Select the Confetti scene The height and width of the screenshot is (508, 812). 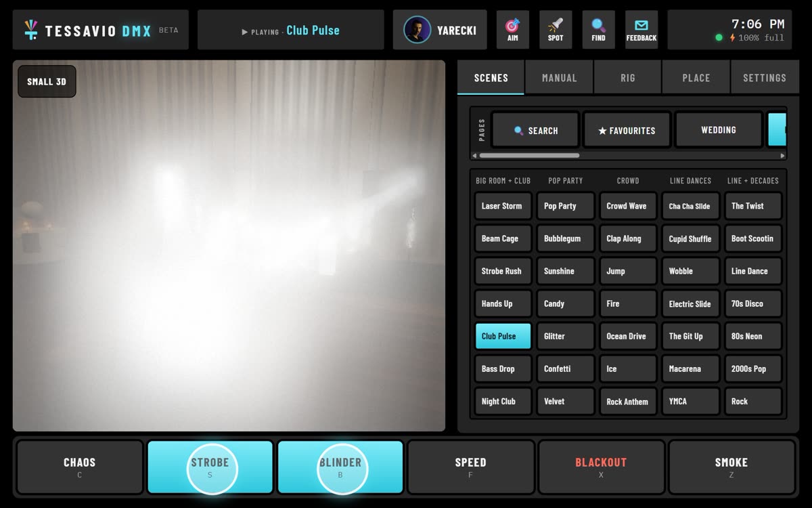[566, 368]
